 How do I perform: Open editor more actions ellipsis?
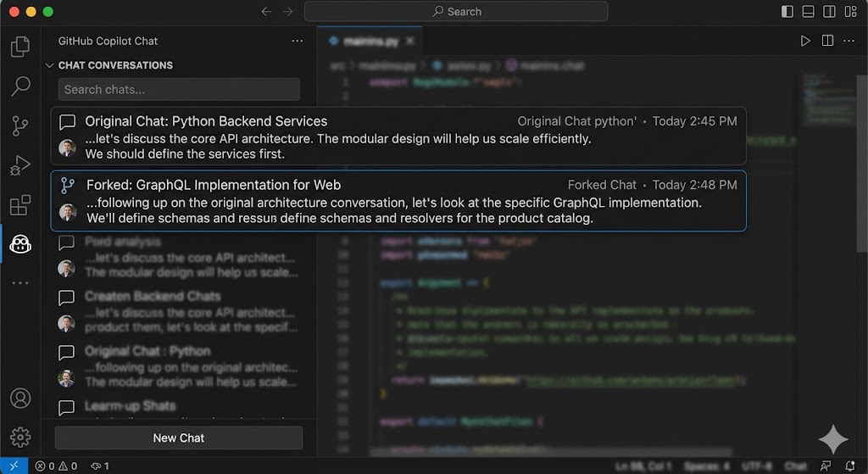[849, 41]
